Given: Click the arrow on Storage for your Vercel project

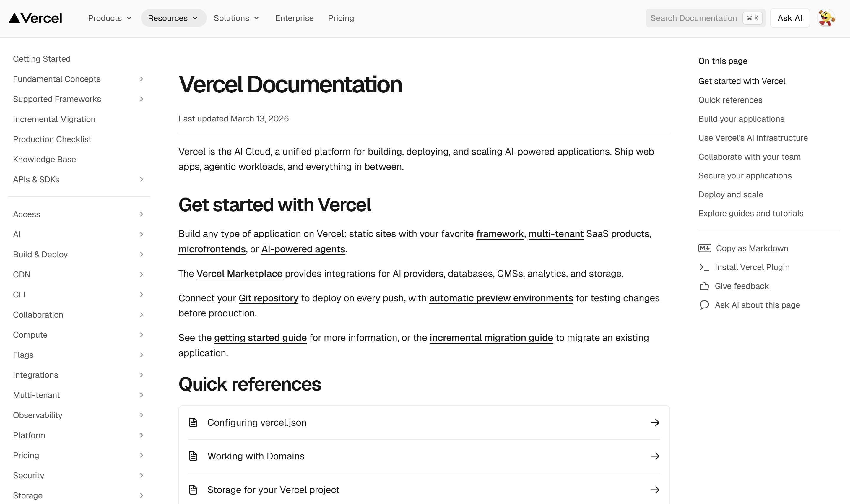Looking at the screenshot, I should point(655,490).
